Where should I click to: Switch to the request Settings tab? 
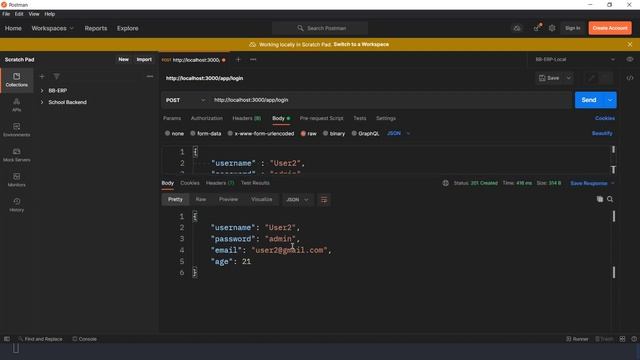tap(386, 118)
